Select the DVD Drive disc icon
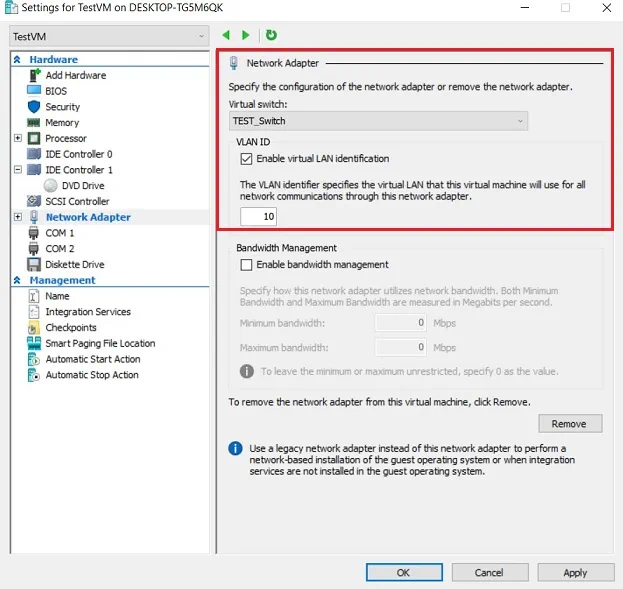The image size is (623, 589). [x=51, y=185]
